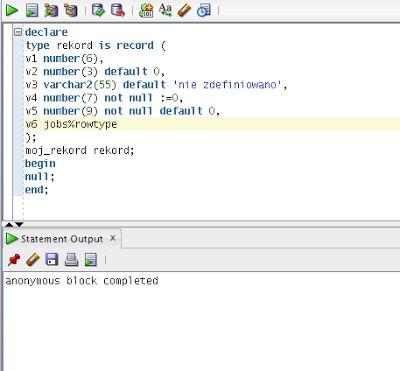Save output using the floppy disk icon
This screenshot has width=400, height=371.
point(52,259)
